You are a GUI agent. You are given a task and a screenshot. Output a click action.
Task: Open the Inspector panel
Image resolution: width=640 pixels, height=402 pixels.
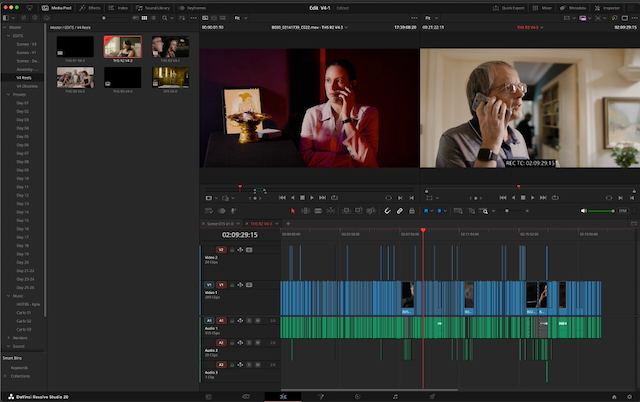[607, 8]
